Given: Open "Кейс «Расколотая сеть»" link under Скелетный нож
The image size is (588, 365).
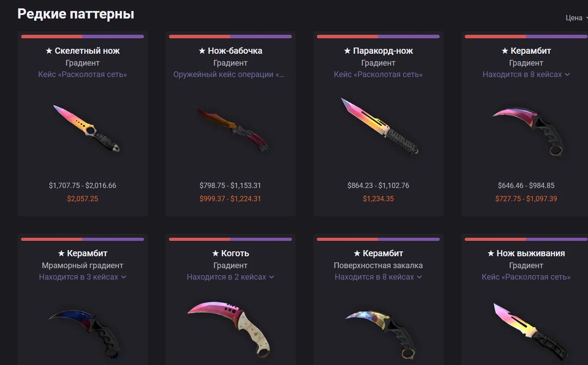Looking at the screenshot, I should [82, 74].
